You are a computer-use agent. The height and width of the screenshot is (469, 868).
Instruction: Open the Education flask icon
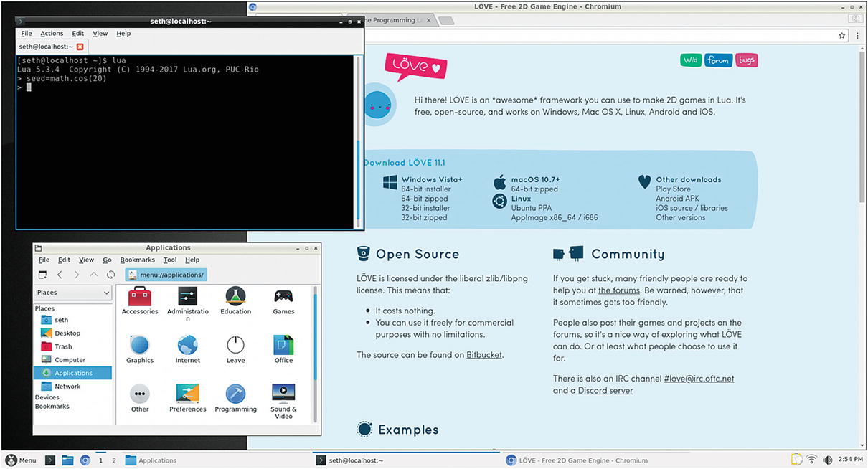[235, 295]
